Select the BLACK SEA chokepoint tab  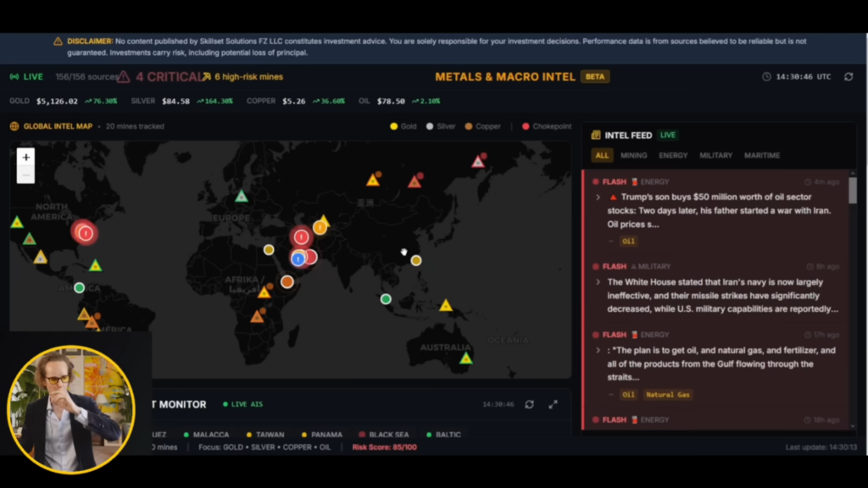click(x=384, y=435)
